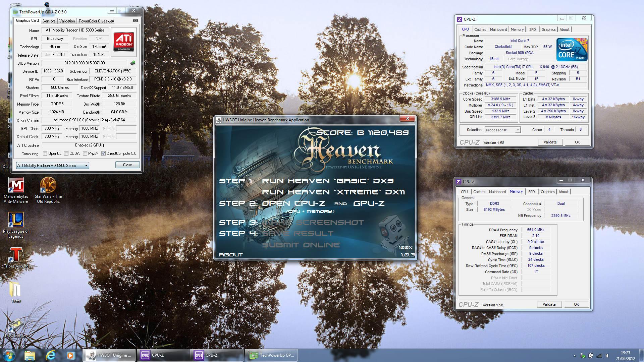Image resolution: width=644 pixels, height=362 pixels.
Task: Switch to TechPowerUp GPU-Z taskbar button
Action: coord(271,355)
